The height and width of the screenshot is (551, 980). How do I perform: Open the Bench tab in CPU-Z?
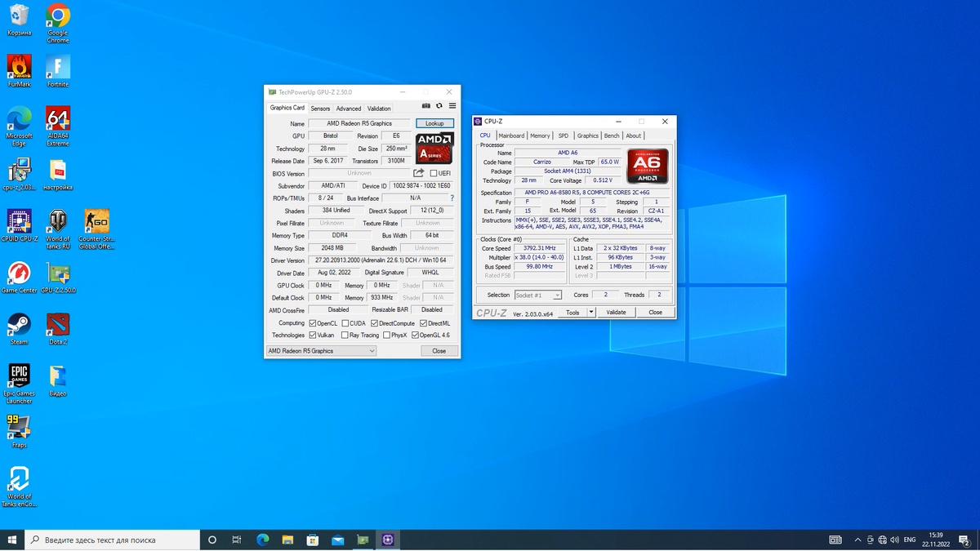612,136
